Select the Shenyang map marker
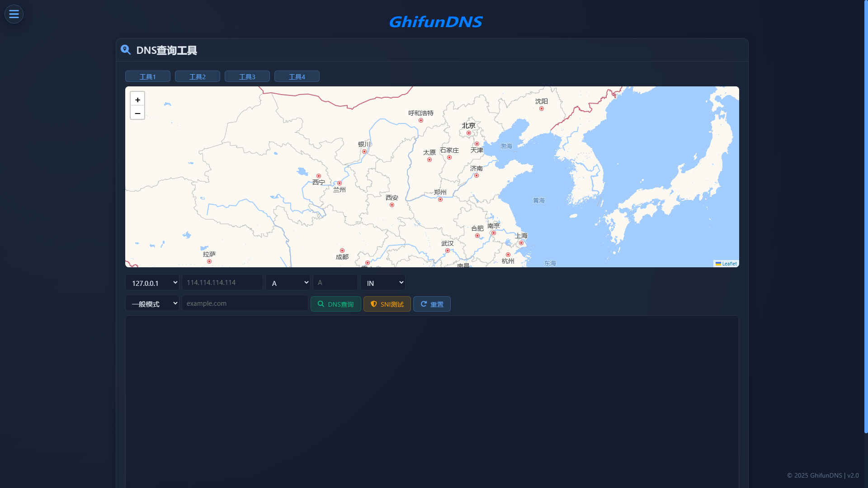The width and height of the screenshot is (868, 488). (542, 109)
